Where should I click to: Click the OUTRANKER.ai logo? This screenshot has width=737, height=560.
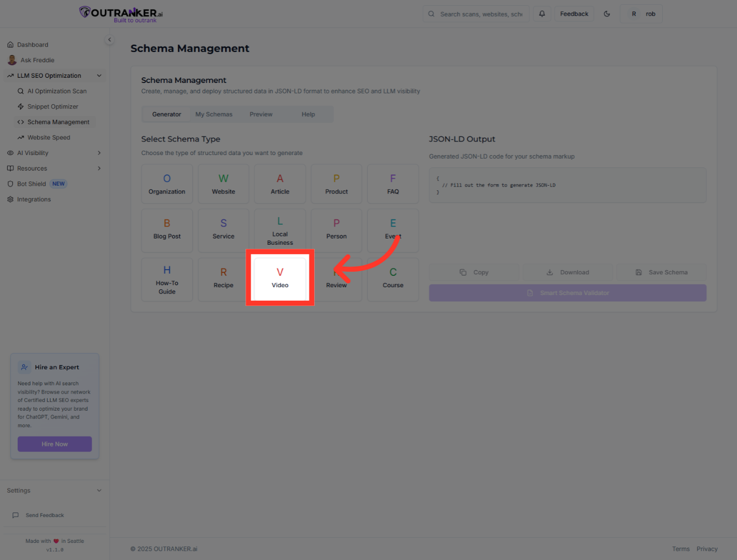(121, 14)
